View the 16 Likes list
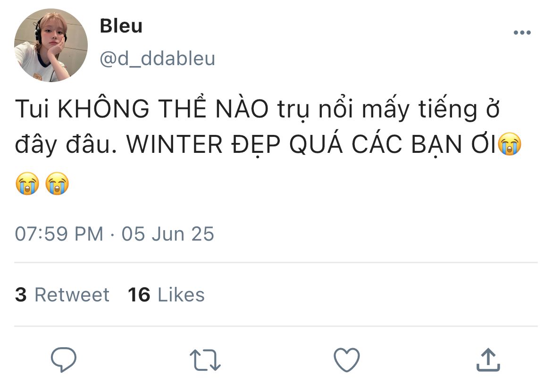This screenshot has height=392, width=552. [x=166, y=294]
